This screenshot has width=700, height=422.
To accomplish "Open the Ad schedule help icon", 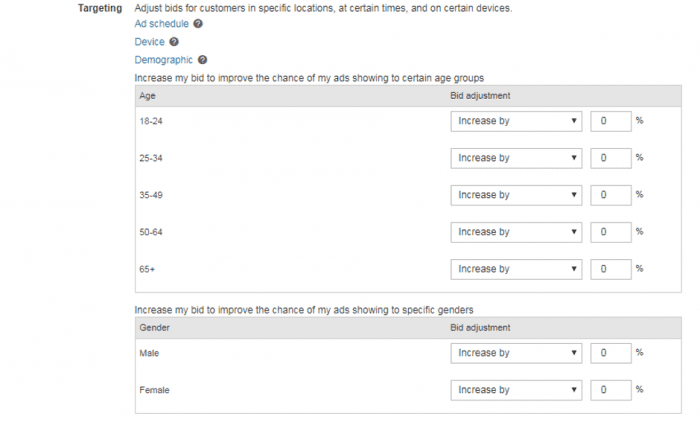I will (x=198, y=24).
